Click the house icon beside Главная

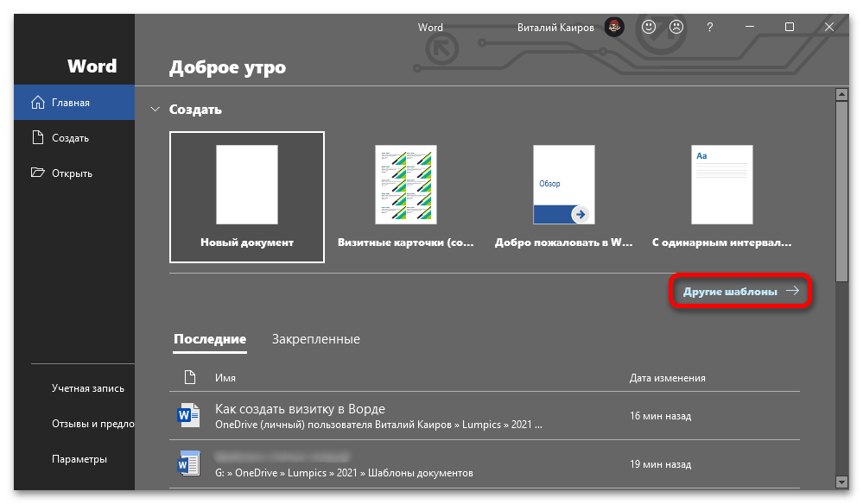(x=38, y=102)
